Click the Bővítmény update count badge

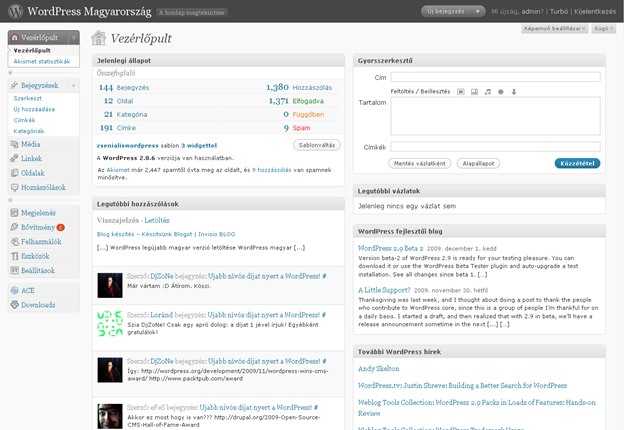tap(60, 228)
